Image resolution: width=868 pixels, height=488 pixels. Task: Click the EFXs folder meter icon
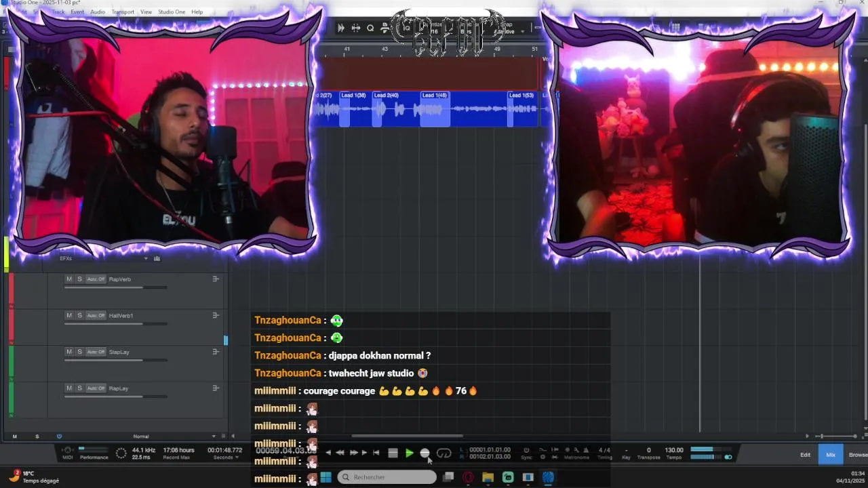157,258
